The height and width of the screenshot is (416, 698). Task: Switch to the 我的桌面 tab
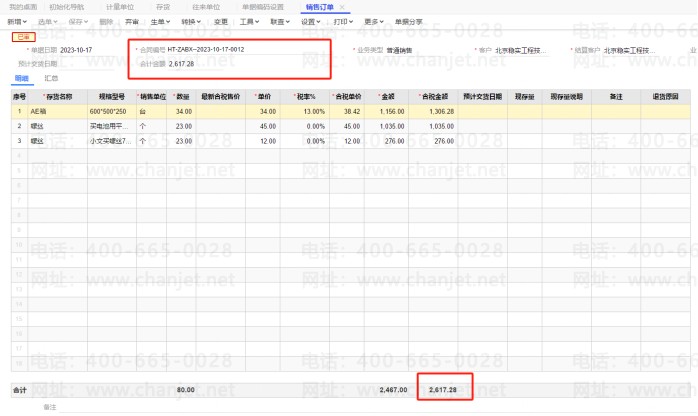(23, 7)
